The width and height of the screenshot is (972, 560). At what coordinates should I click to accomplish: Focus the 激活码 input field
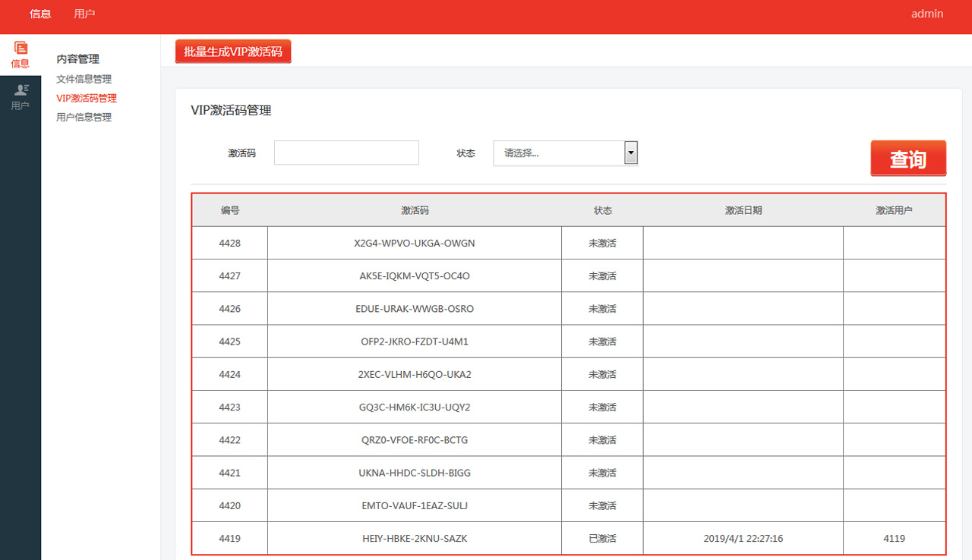click(x=346, y=153)
